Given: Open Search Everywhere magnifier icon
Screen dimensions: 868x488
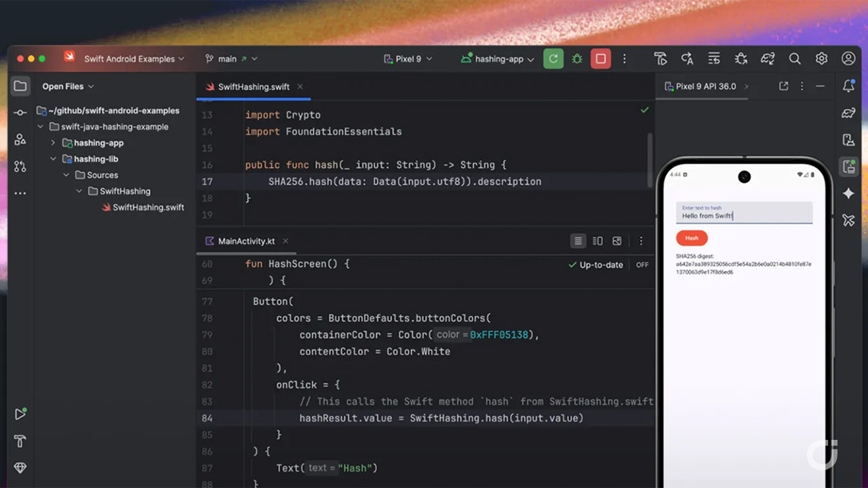Looking at the screenshot, I should pos(795,59).
